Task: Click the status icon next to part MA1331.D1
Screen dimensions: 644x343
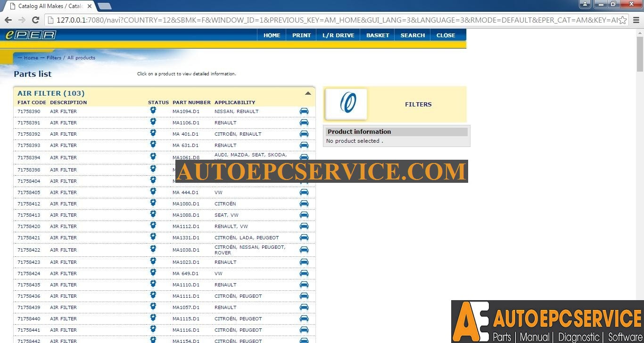Action: click(153, 237)
